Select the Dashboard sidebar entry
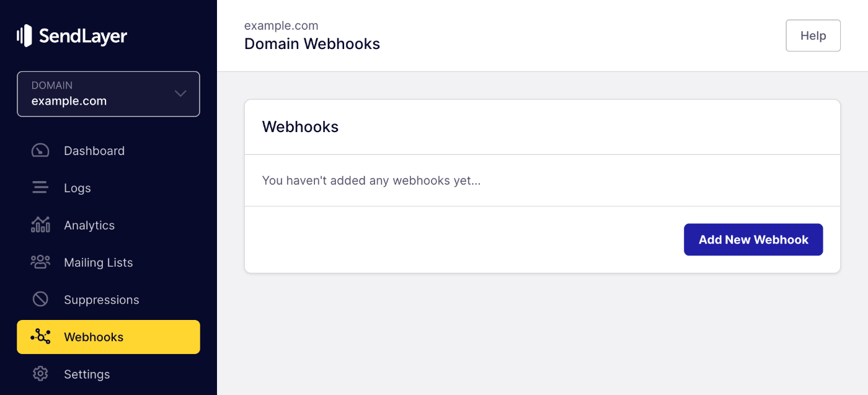This screenshot has width=868, height=395. [94, 150]
